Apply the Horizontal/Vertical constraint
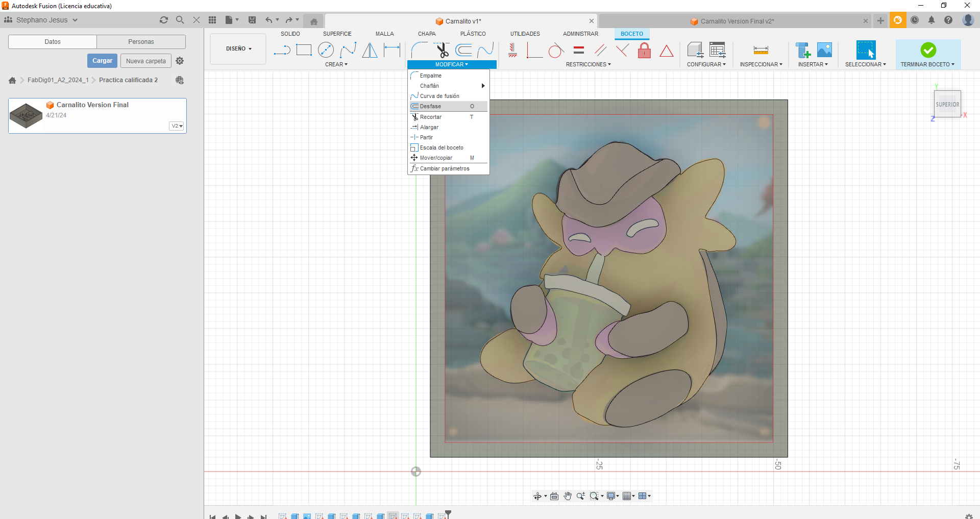 click(512, 50)
